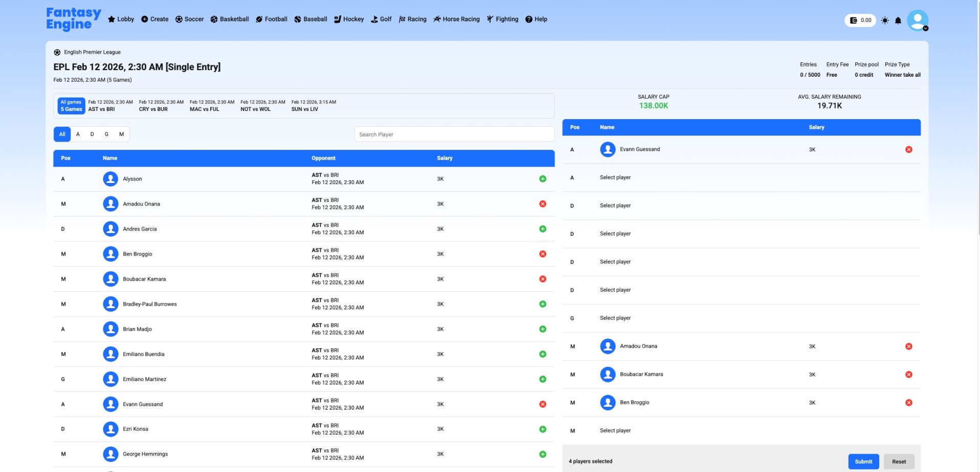Filter players by Defender position D
The width and height of the screenshot is (980, 472).
coord(92,134)
